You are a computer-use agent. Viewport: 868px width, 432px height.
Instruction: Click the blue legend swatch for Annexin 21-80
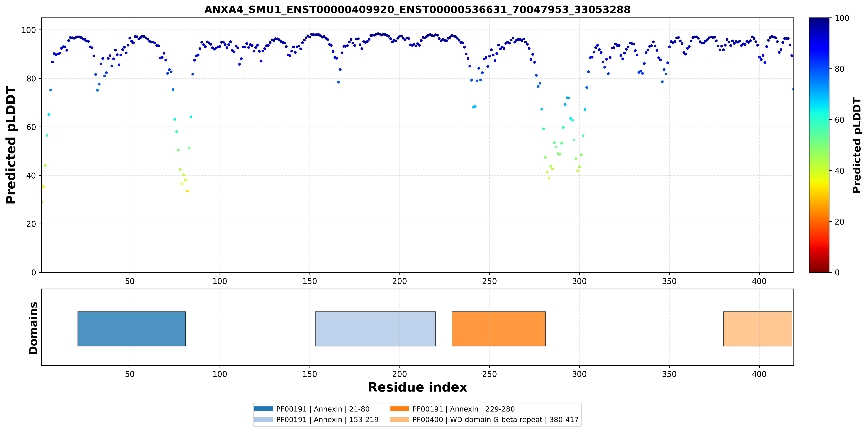(x=263, y=409)
